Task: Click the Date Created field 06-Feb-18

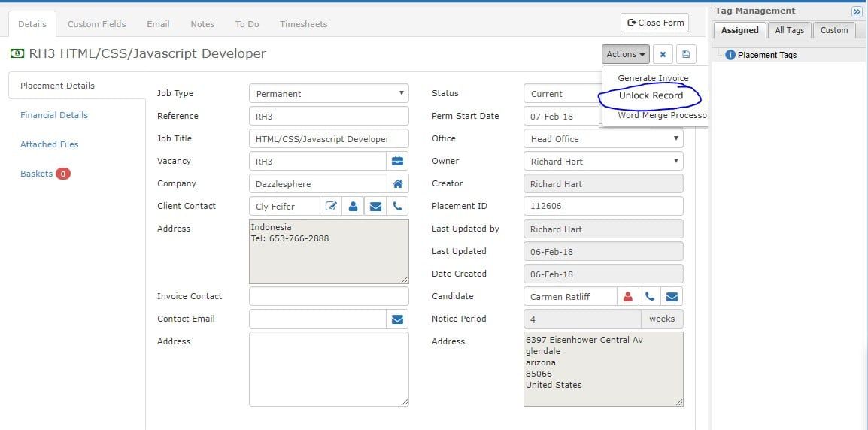Action: (x=603, y=274)
